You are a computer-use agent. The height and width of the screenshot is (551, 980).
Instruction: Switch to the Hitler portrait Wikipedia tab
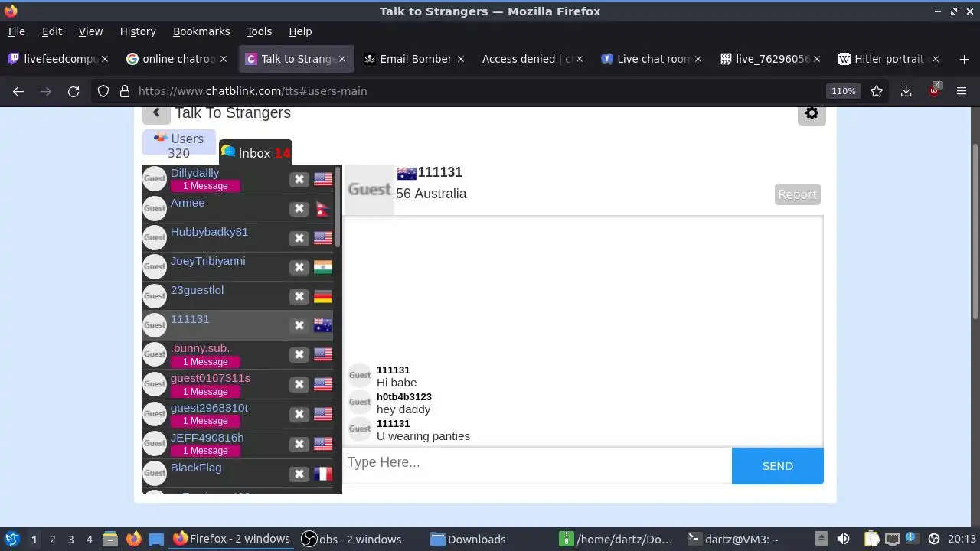[887, 59]
